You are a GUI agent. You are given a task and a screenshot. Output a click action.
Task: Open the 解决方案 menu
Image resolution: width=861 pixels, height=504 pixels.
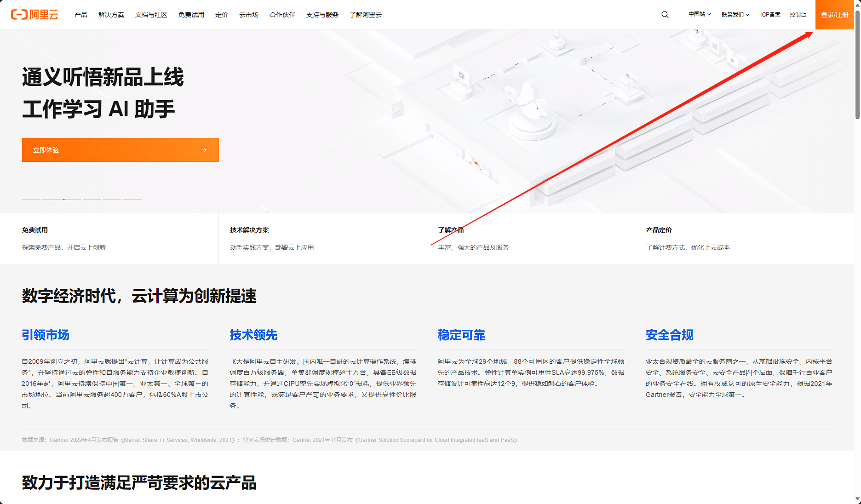pyautogui.click(x=111, y=15)
